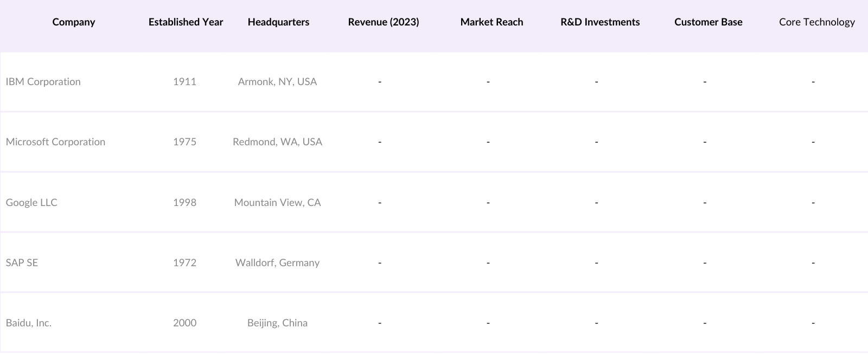Click the Google LLC cell
Viewport: 868px width, 354px height.
pos(31,203)
